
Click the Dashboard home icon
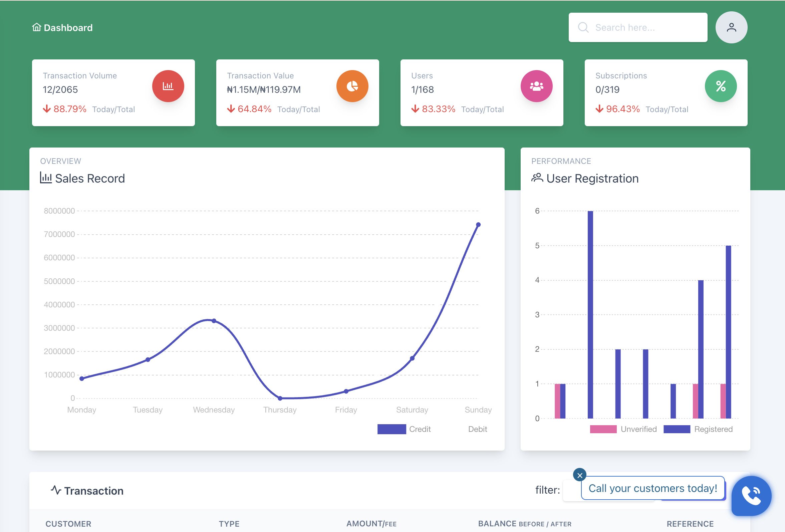click(x=36, y=27)
